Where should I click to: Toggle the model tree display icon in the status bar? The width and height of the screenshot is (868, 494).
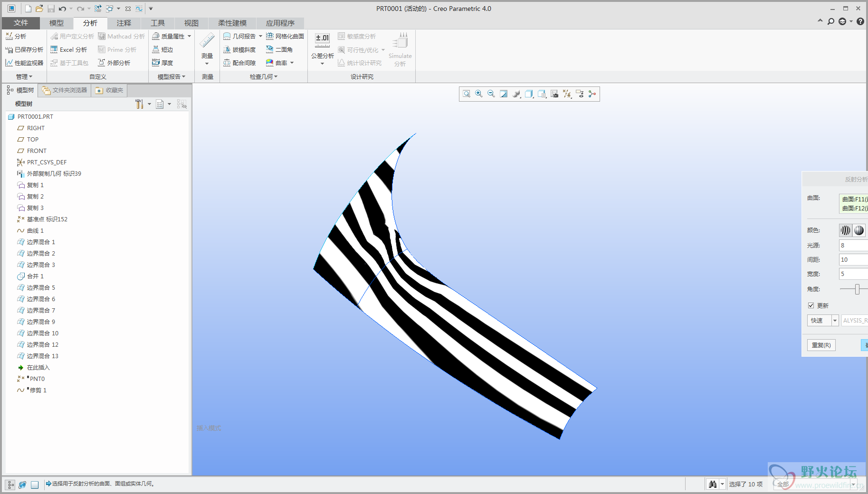(10, 484)
